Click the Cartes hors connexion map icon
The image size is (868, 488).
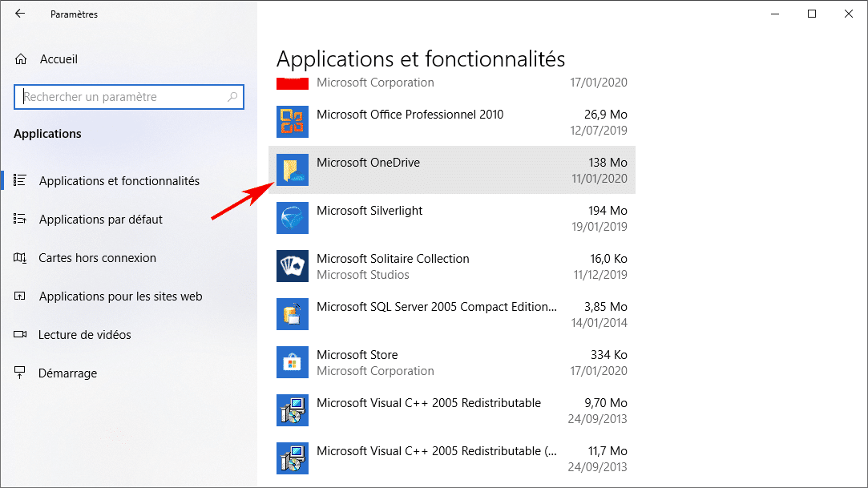(20, 258)
